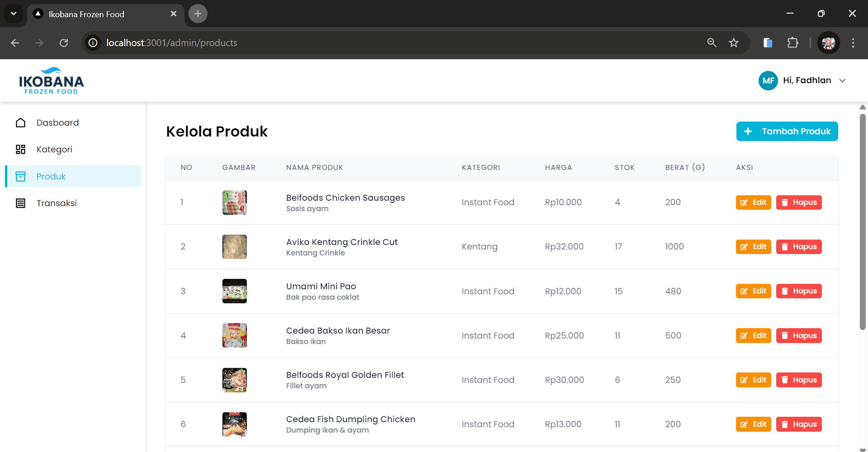Viewport: 868px width, 452px height.
Task: Expand the Hi, Fadhlan user dropdown chevron
Action: coord(842,81)
